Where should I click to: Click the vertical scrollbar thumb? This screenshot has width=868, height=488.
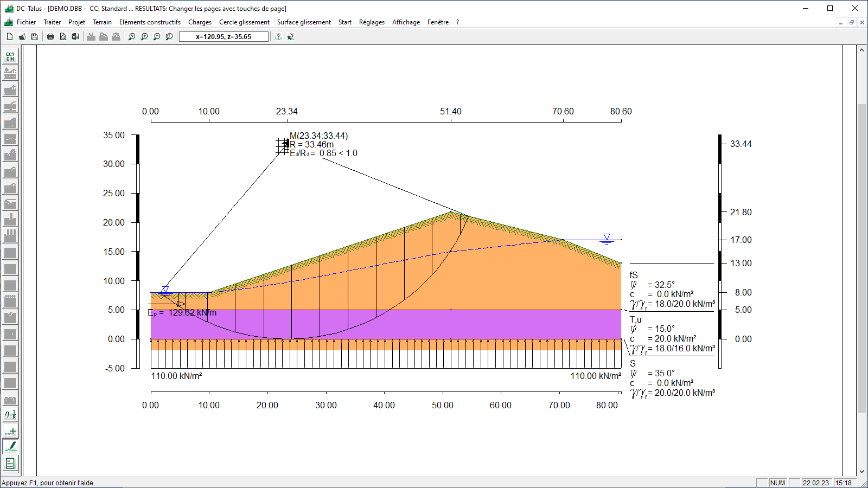click(861, 258)
